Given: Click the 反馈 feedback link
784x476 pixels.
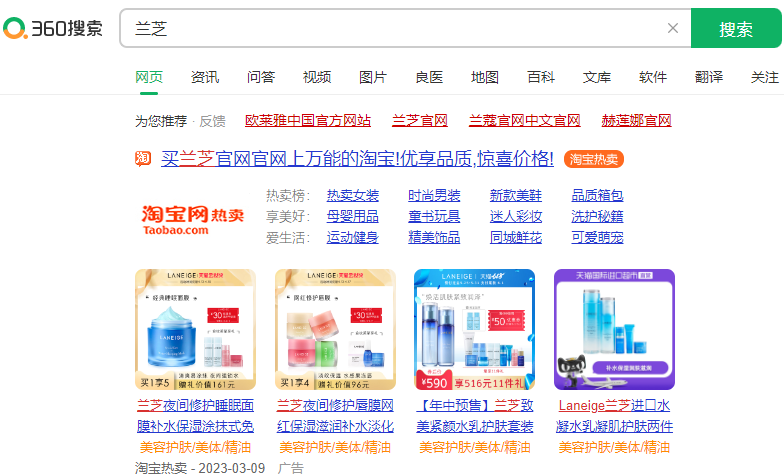Looking at the screenshot, I should tap(212, 121).
